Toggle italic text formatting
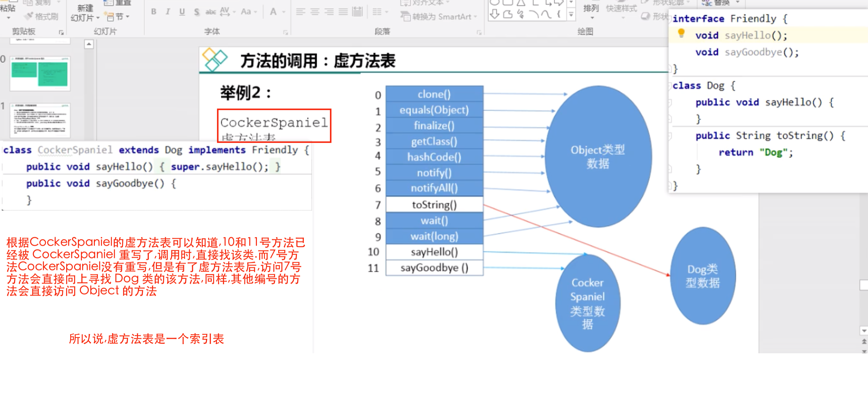Image resolution: width=868 pixels, height=412 pixels. [167, 12]
